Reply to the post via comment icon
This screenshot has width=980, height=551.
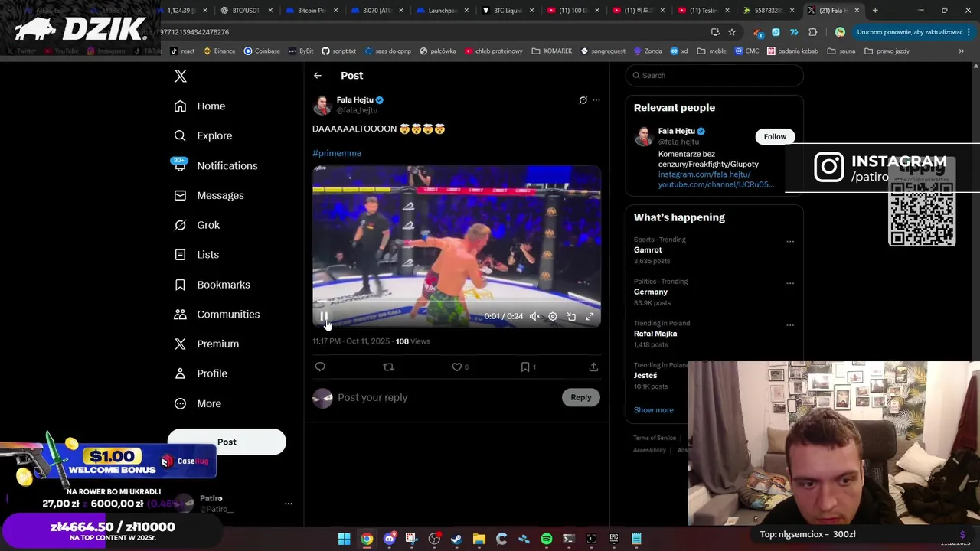click(x=320, y=367)
